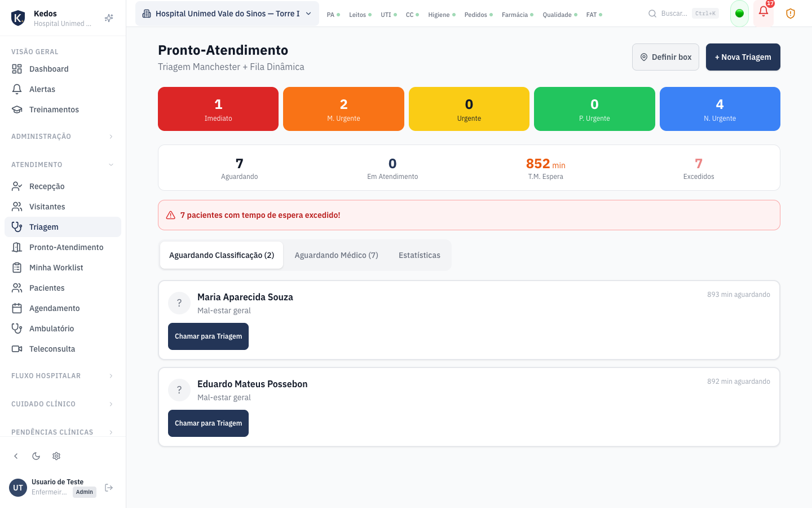Click the sparkle icon beside Kedos
Image resolution: width=812 pixels, height=508 pixels.
109,18
